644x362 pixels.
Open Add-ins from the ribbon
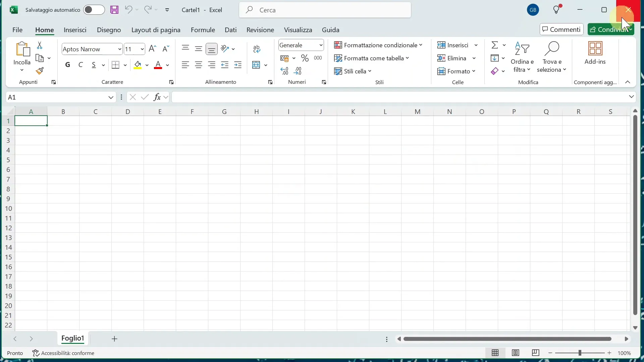coord(596,54)
